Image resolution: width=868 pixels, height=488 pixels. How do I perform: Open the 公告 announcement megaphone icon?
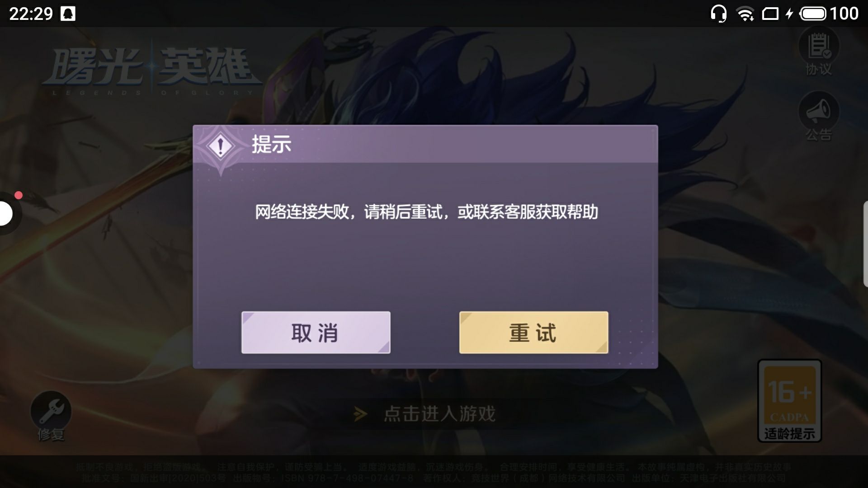pyautogui.click(x=819, y=117)
